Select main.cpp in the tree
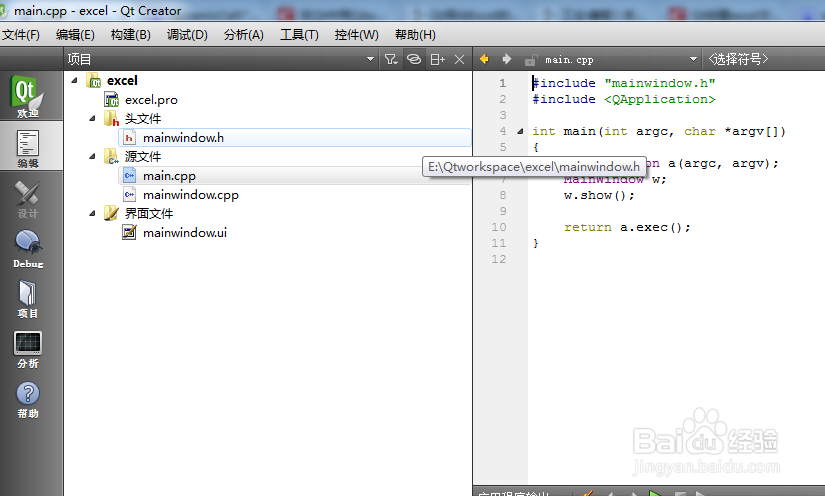This screenshot has height=496, width=825. (169, 176)
